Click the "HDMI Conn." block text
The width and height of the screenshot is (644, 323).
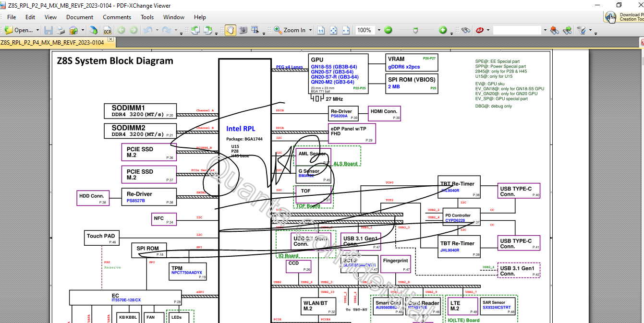point(384,111)
